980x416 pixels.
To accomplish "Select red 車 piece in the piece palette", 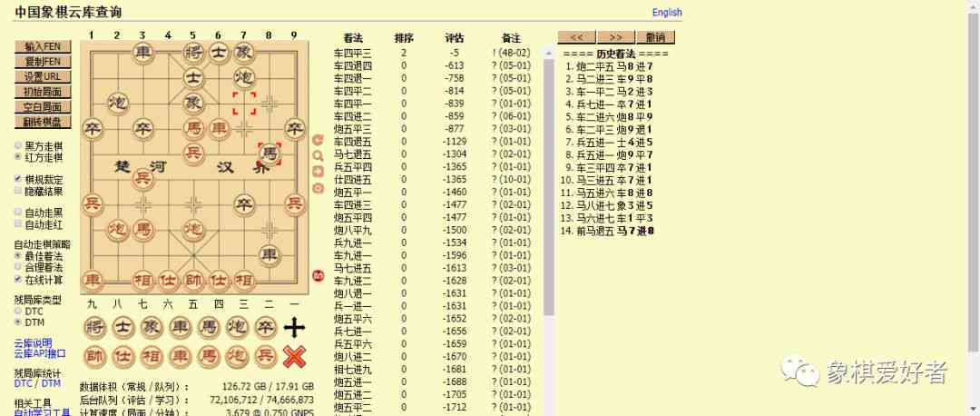I will click(x=181, y=357).
